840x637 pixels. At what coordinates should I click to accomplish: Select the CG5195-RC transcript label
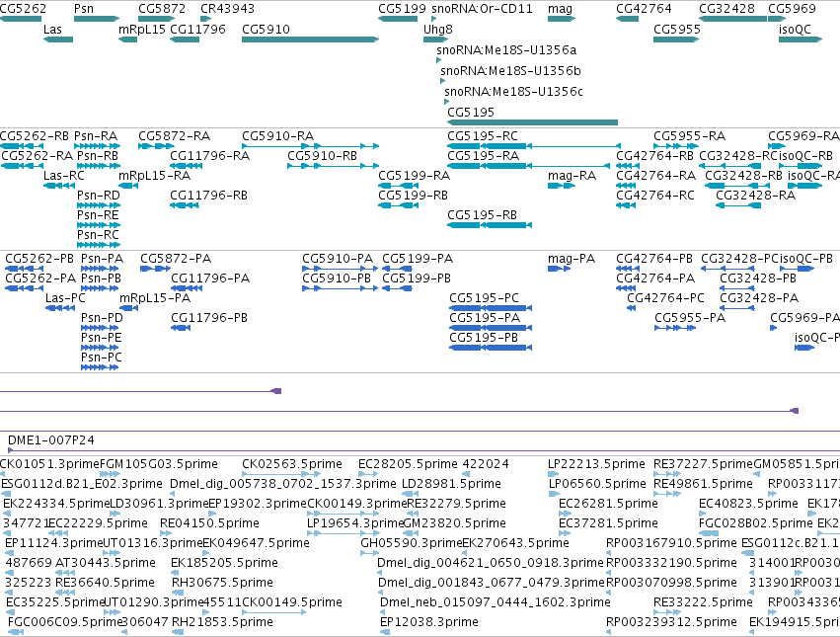coord(483,136)
